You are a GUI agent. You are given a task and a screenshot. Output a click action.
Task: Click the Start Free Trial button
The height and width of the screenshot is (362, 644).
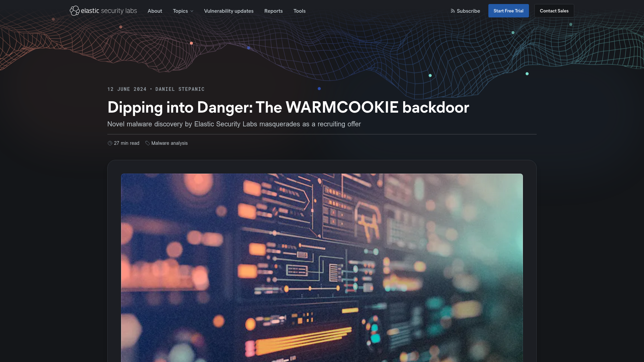click(x=508, y=11)
